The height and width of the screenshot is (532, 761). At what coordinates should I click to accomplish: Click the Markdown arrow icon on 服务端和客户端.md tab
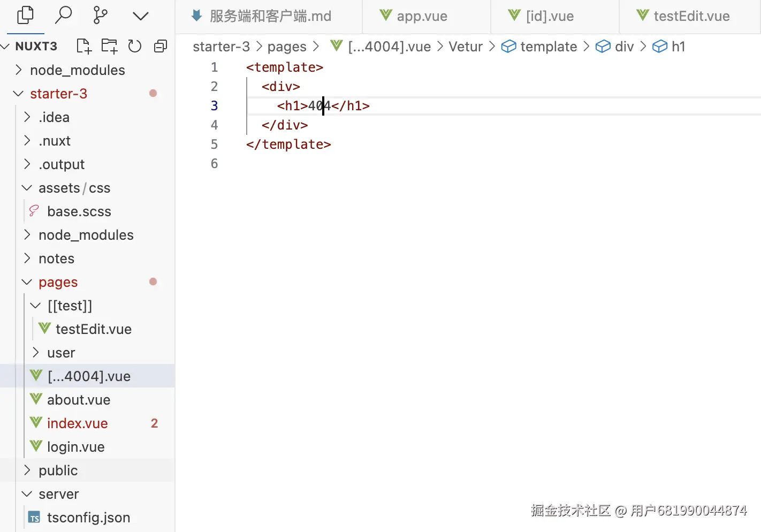coord(196,16)
